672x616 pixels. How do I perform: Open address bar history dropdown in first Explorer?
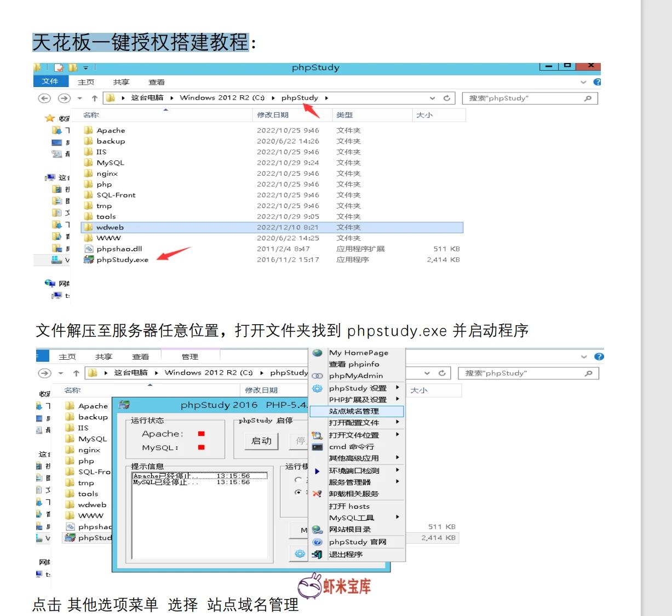point(432,99)
